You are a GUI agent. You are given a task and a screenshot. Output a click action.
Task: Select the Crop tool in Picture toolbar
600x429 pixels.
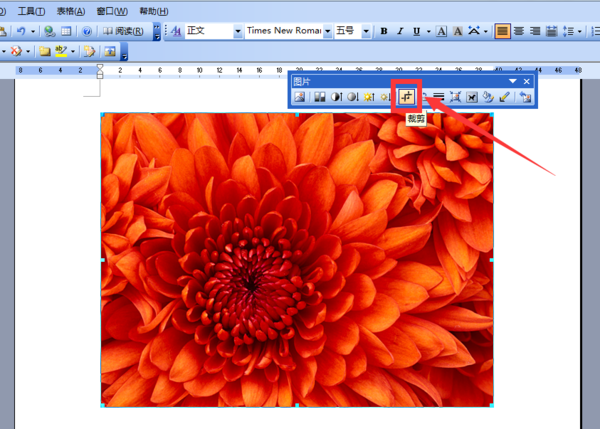point(406,97)
